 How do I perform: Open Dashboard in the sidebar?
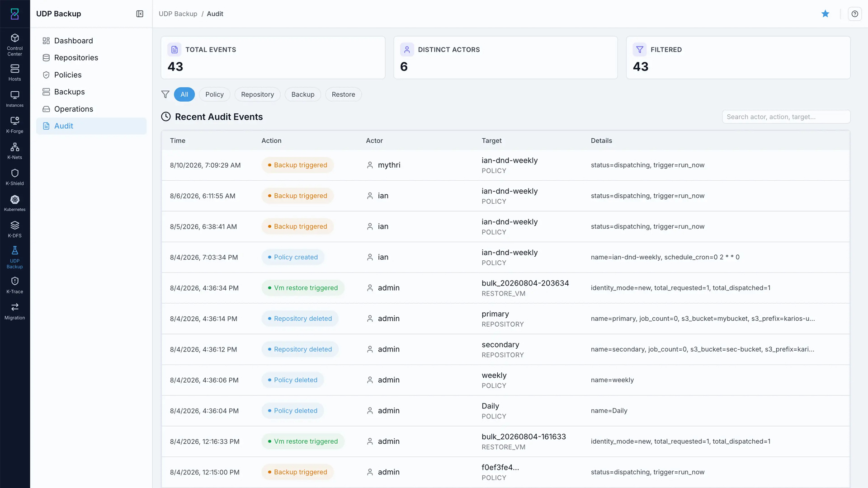click(x=91, y=41)
